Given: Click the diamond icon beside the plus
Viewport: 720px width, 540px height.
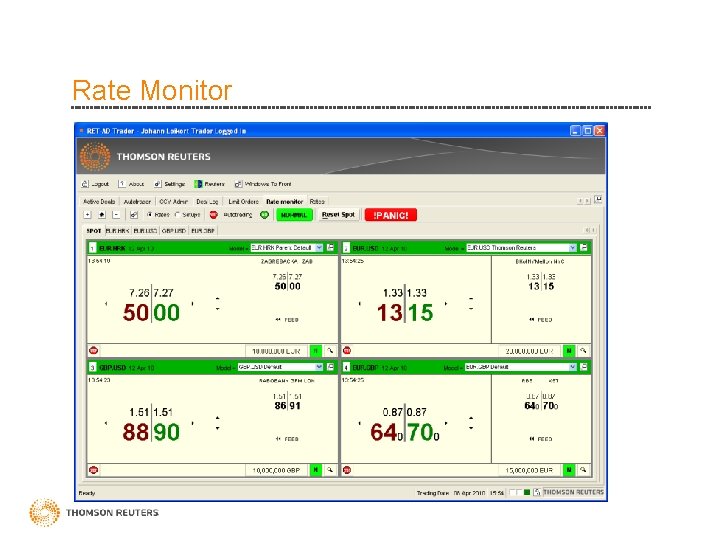Looking at the screenshot, I should 102,215.
